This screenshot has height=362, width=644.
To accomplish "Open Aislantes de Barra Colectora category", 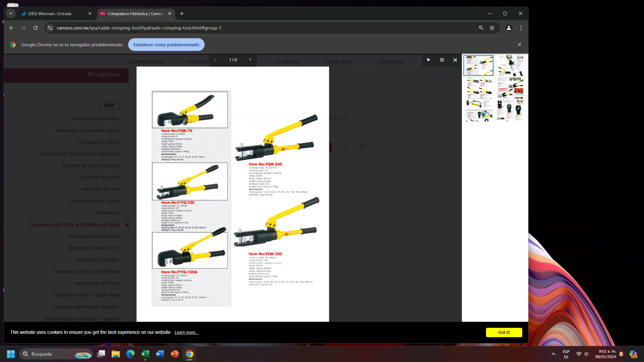I will pos(91,166).
